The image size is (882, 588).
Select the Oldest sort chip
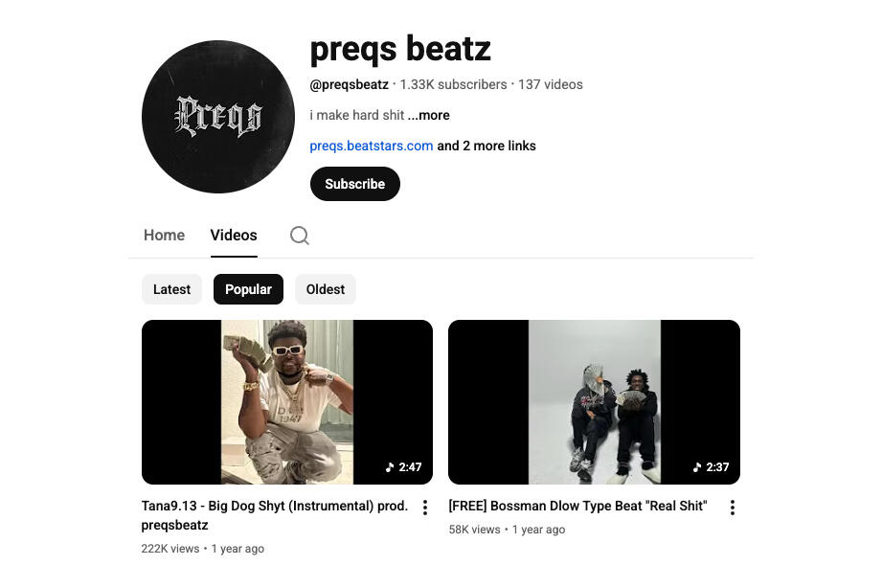coord(326,289)
